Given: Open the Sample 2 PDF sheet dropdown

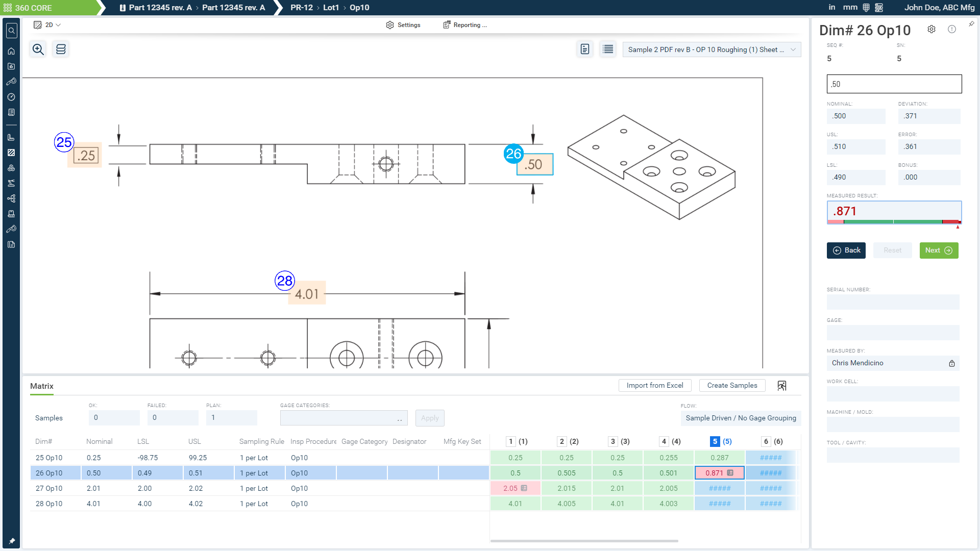Looking at the screenshot, I should (712, 49).
